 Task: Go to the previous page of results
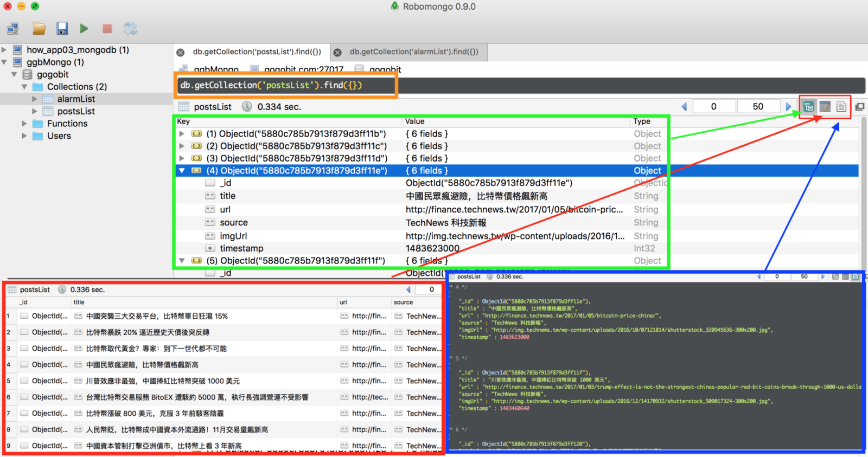tap(684, 107)
